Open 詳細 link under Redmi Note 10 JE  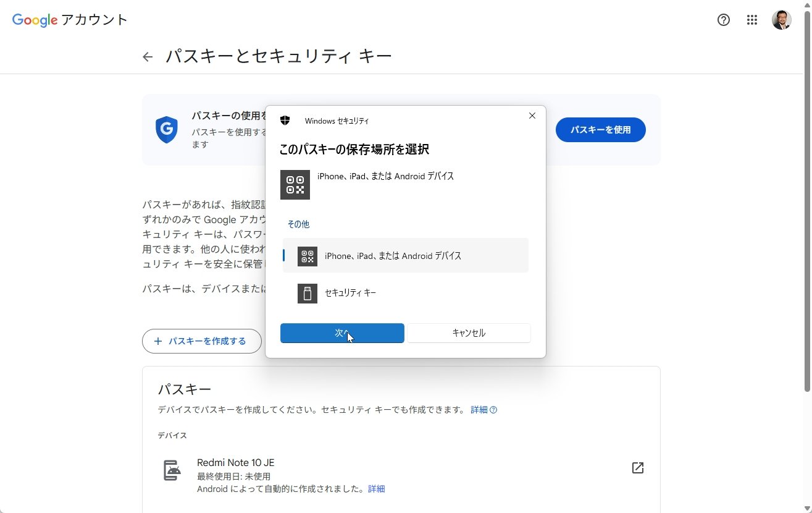(377, 489)
